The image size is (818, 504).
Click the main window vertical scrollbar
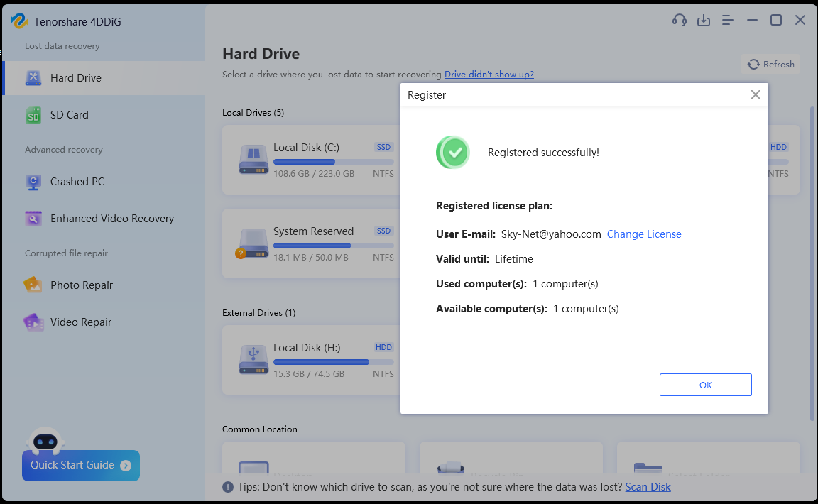[812, 263]
